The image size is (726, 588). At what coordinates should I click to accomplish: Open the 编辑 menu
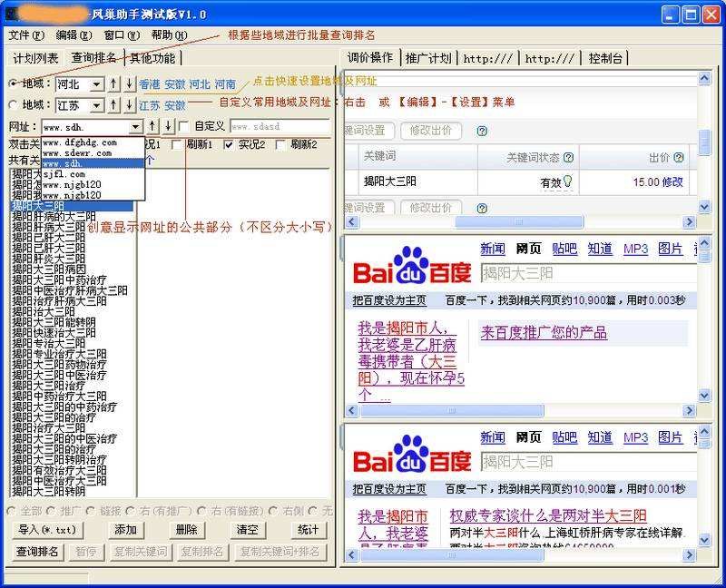coord(74,35)
